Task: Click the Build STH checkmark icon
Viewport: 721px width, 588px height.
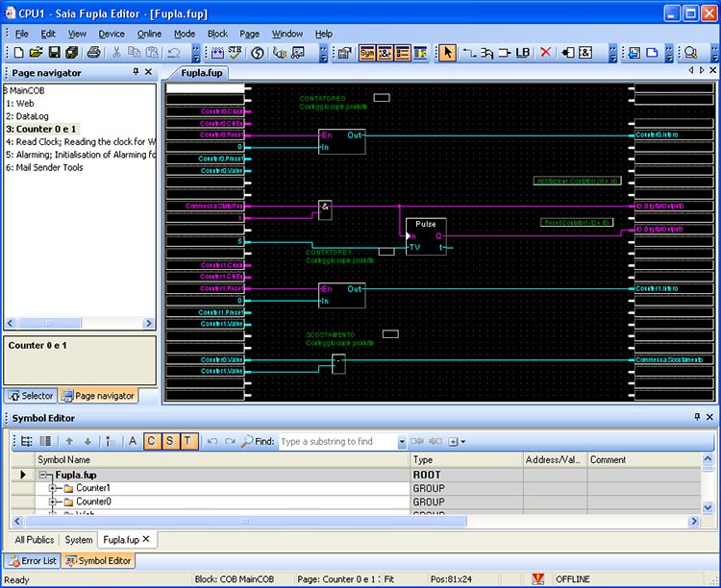Action: (235, 53)
